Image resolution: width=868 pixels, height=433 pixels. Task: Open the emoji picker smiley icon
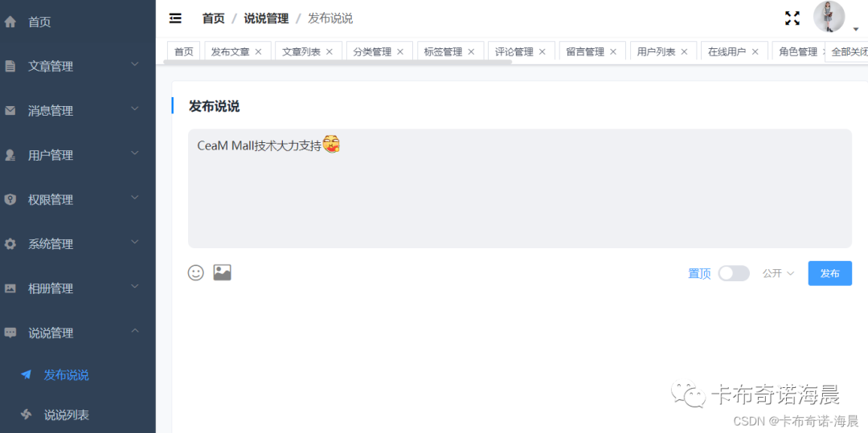click(196, 272)
